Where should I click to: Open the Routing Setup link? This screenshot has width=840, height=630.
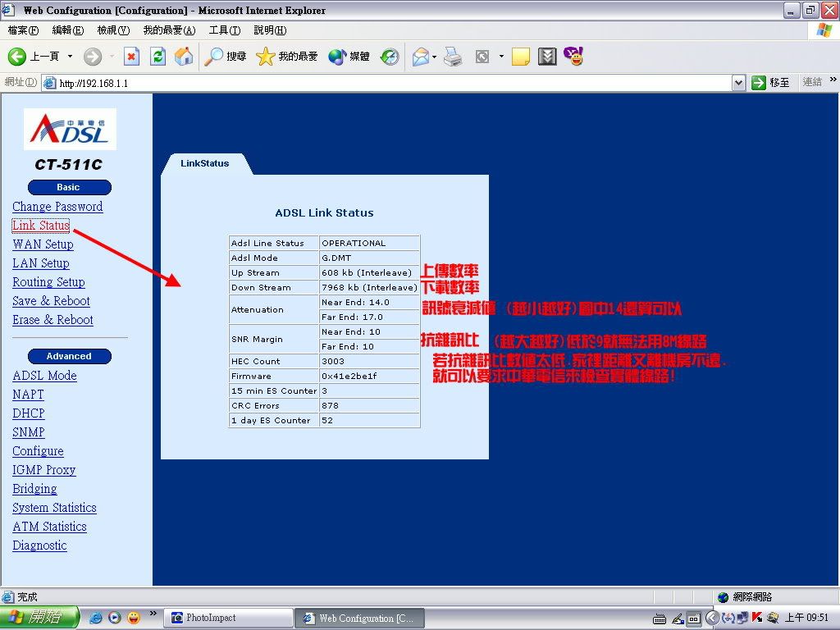[48, 282]
